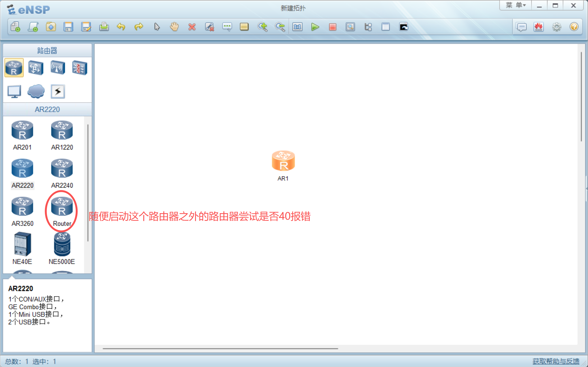Open the forum chat icon

(521, 27)
